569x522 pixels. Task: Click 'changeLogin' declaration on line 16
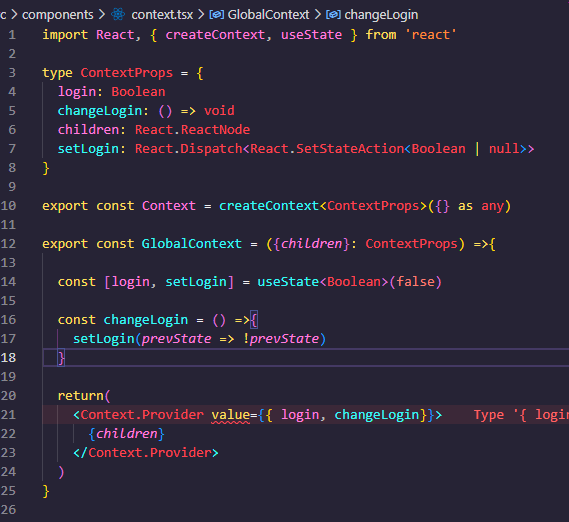click(x=146, y=320)
